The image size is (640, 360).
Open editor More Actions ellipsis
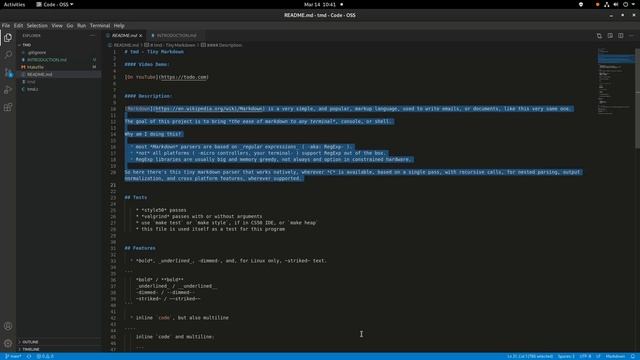click(631, 36)
